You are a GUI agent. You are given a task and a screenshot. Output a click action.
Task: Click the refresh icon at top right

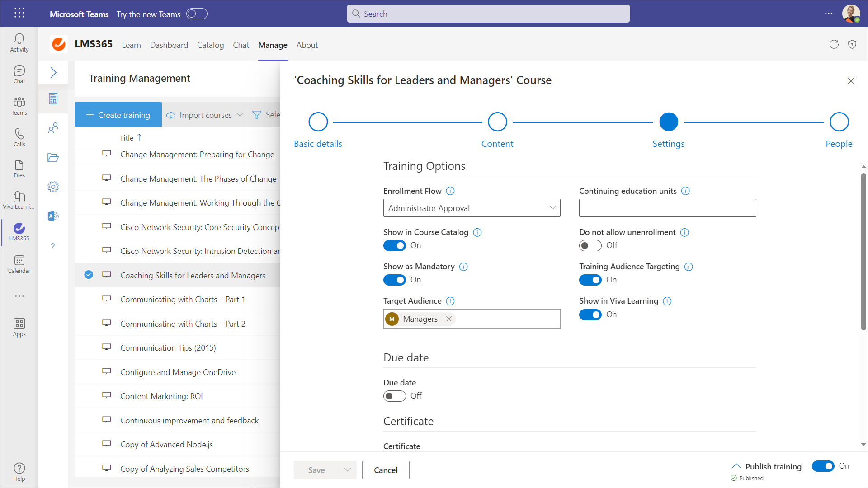tap(834, 44)
